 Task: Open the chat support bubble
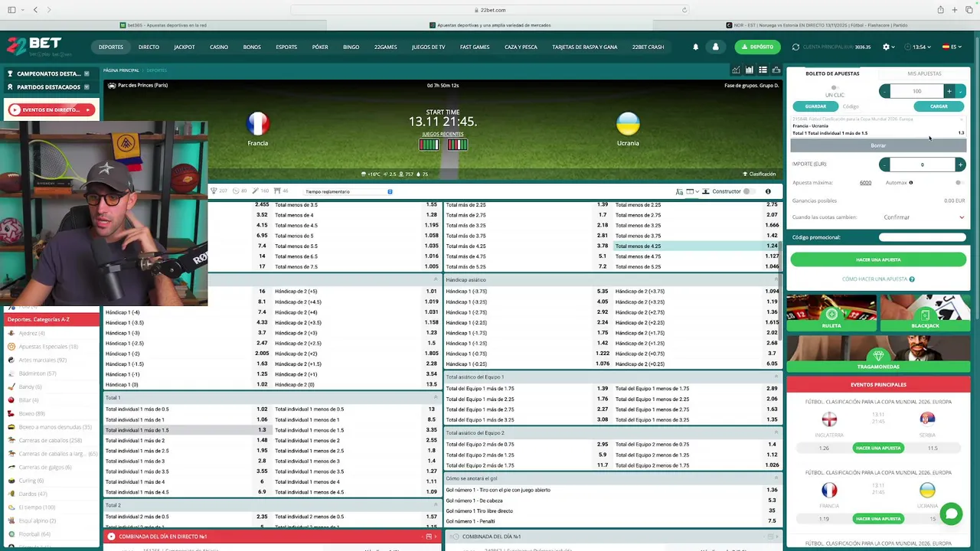tap(951, 514)
